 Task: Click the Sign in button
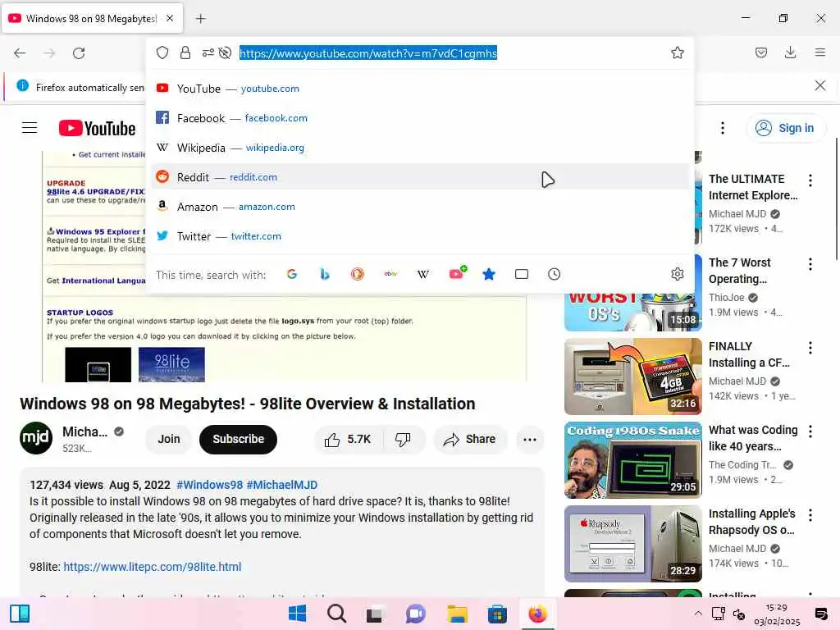point(785,128)
